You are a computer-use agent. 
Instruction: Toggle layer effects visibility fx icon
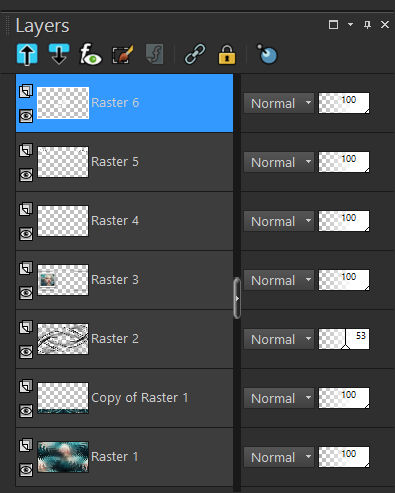coord(90,54)
